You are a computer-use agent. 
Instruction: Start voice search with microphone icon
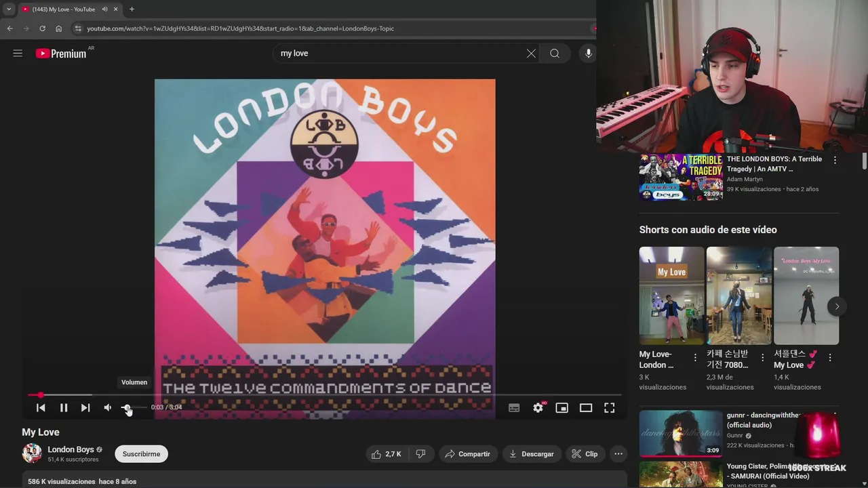click(588, 54)
